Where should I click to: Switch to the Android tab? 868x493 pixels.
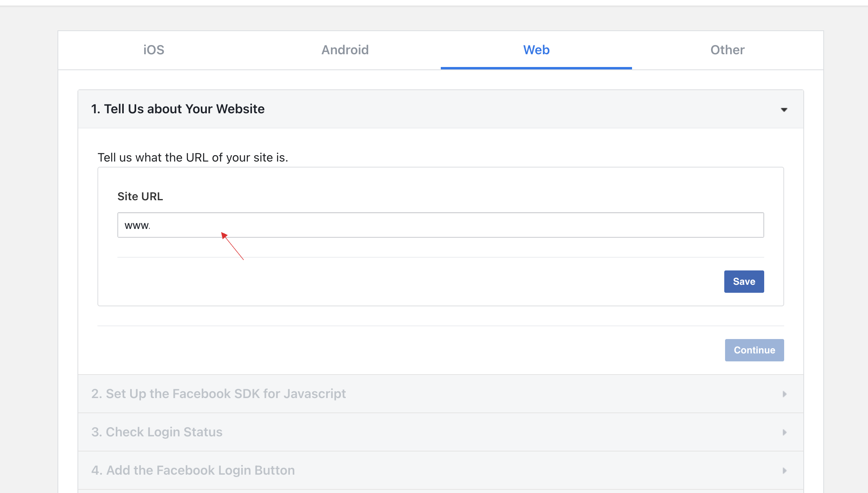click(x=345, y=50)
